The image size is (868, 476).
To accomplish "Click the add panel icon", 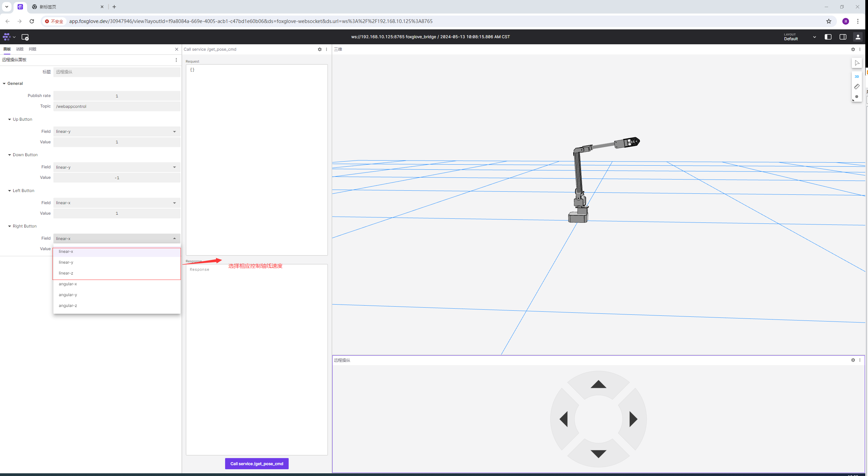I will tap(25, 37).
